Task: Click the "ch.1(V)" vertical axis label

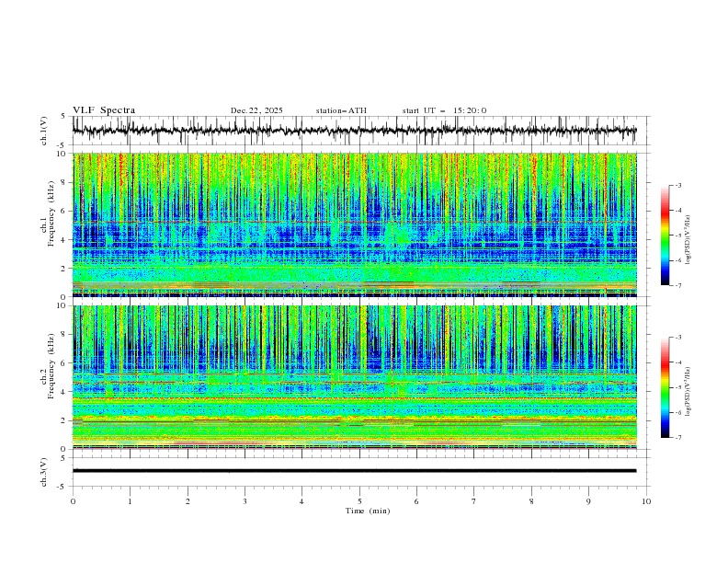Action: [44, 131]
